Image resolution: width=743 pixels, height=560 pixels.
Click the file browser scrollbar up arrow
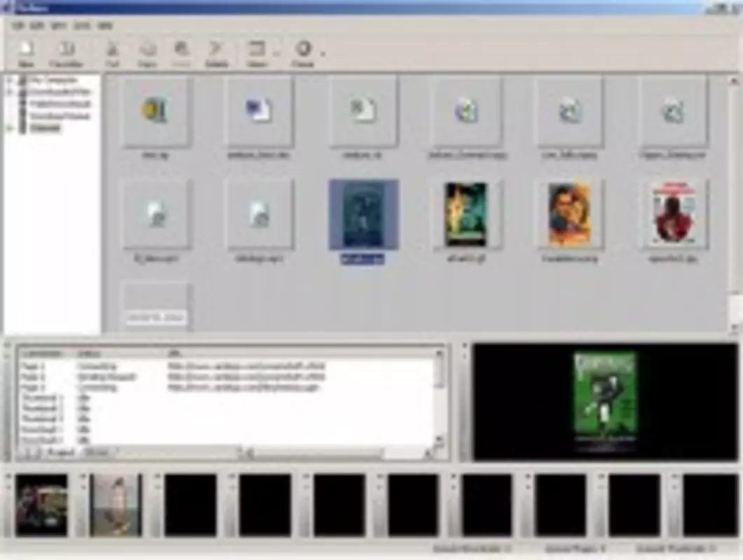734,82
